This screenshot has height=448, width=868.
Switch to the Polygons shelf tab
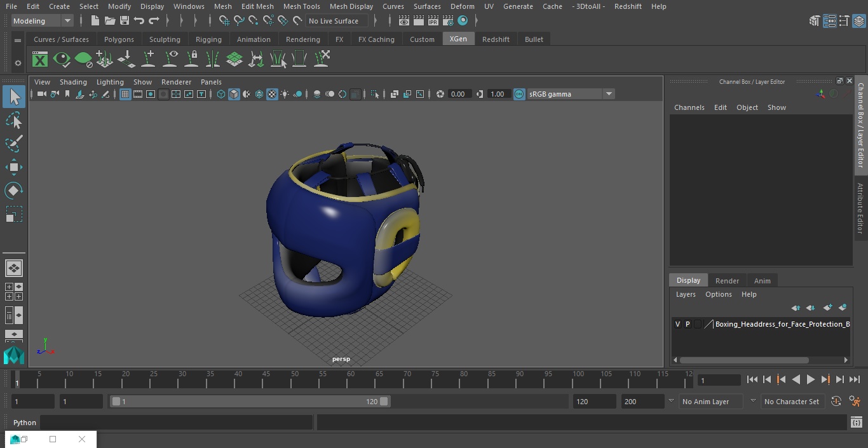click(x=119, y=39)
